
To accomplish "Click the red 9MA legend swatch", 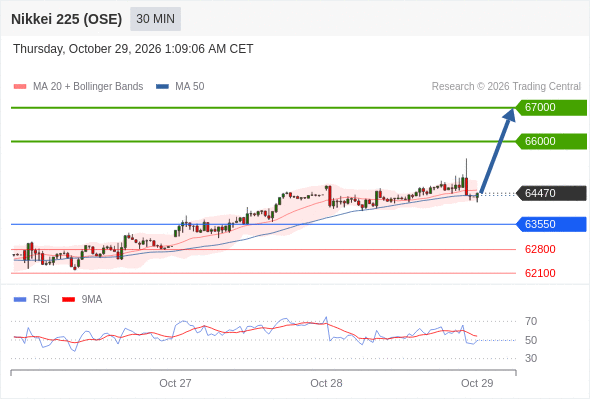I will 68,300.
